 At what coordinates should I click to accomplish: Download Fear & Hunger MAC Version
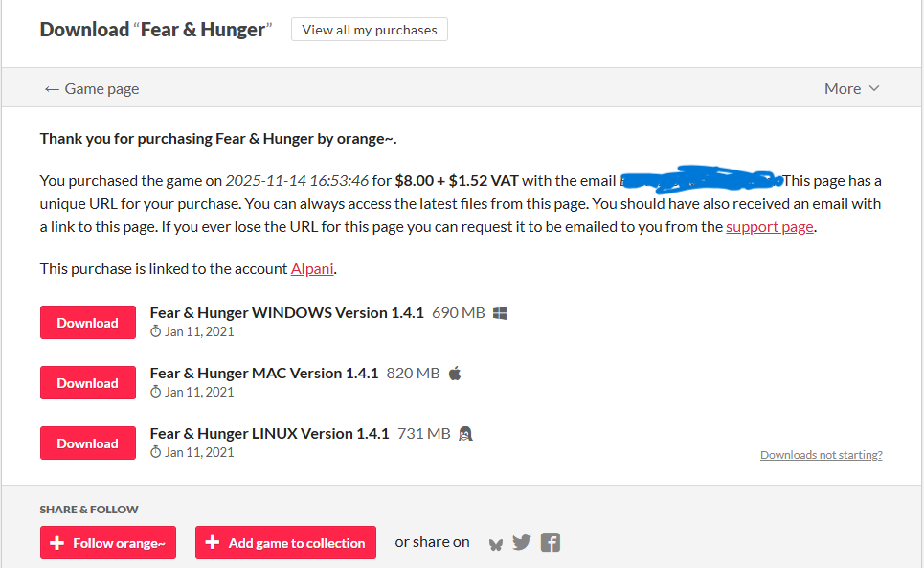pos(88,383)
